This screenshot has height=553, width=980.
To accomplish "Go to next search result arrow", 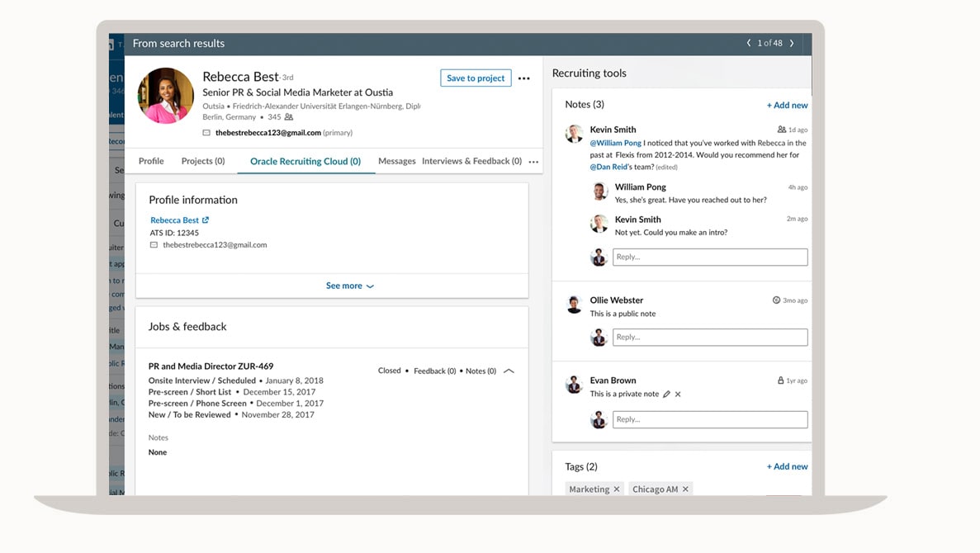I will pos(792,43).
